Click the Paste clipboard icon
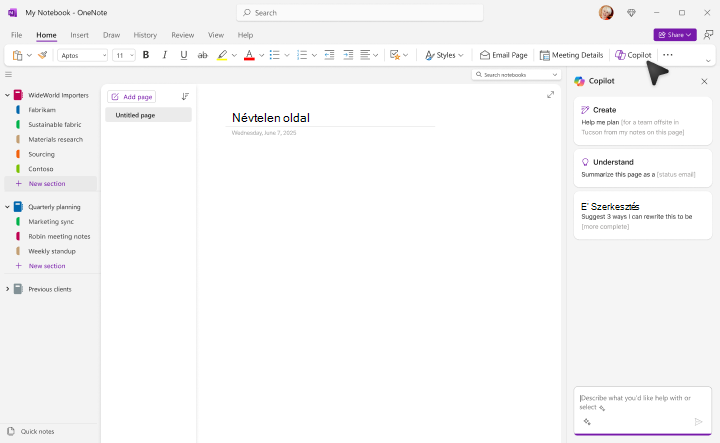The image size is (720, 443). pyautogui.click(x=17, y=55)
